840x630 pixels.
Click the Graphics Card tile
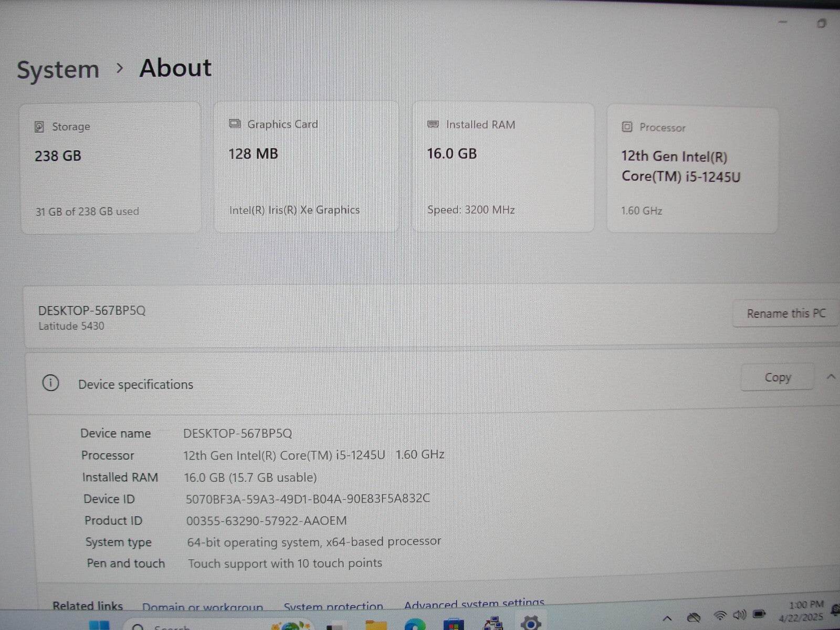tap(306, 167)
